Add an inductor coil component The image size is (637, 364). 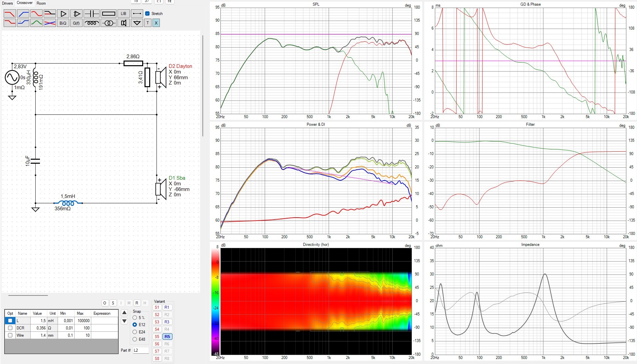[x=91, y=23]
